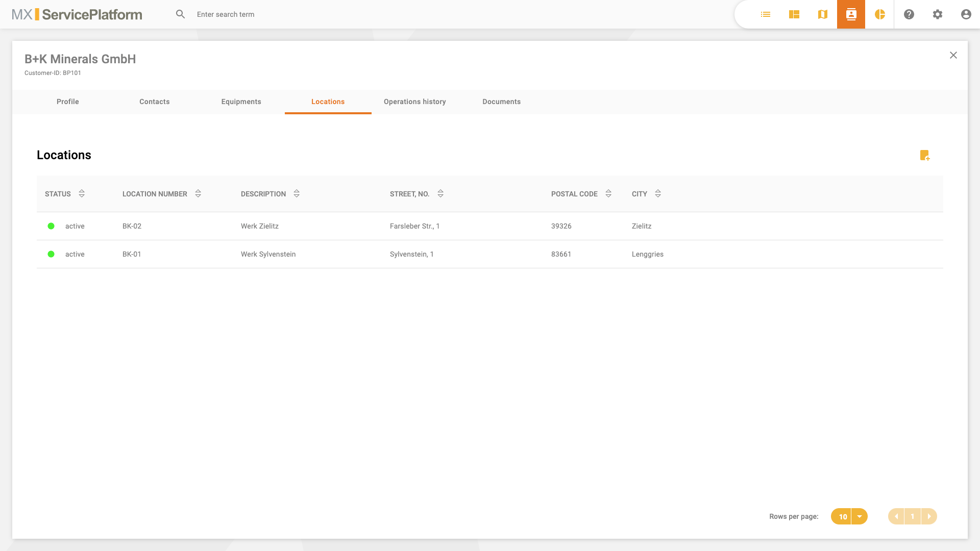This screenshot has height=551, width=980.
Task: Click the Sylvenstein, 1 address
Action: pyautogui.click(x=412, y=254)
